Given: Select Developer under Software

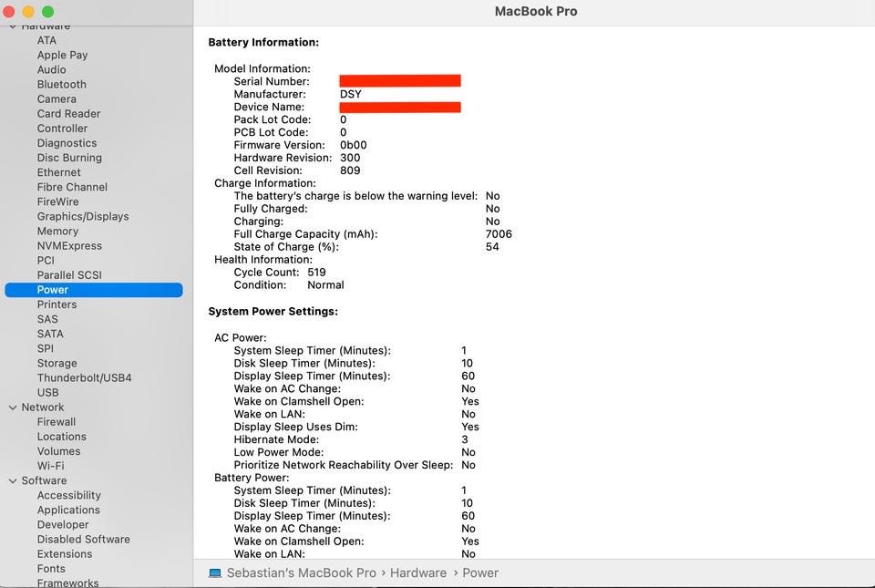Looking at the screenshot, I should 63,524.
